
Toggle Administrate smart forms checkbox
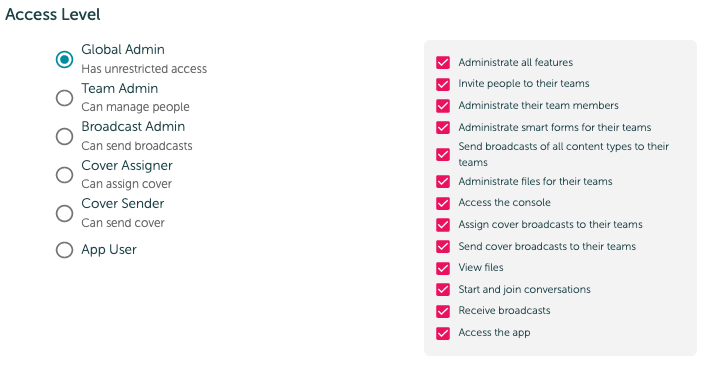[x=443, y=128]
